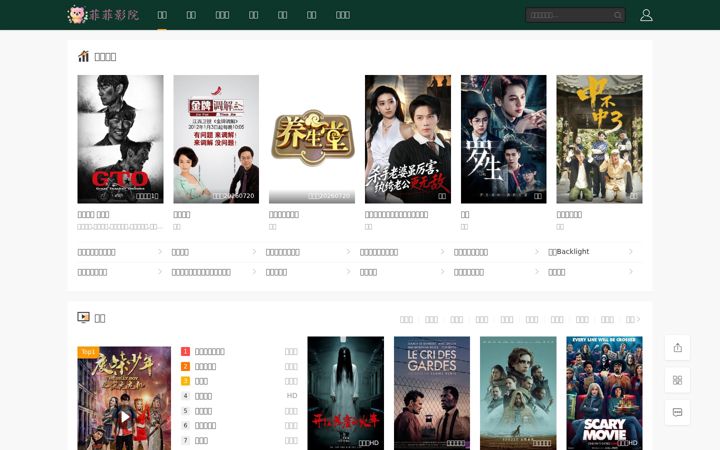
Task: Click the bar-chart icon of hot ranking section
Action: (83, 56)
